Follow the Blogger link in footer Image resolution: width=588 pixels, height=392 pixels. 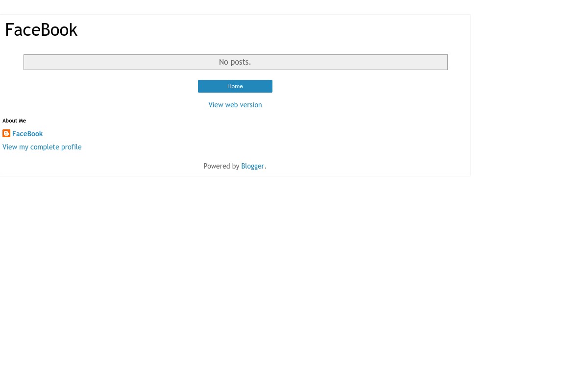pos(252,166)
